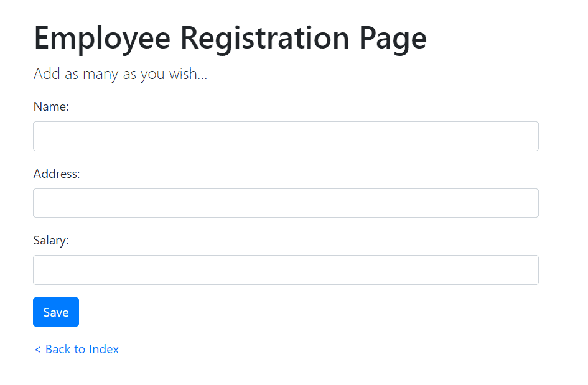
Task: Click the word "Back" in the bottom link
Action: pyautogui.click(x=58, y=350)
